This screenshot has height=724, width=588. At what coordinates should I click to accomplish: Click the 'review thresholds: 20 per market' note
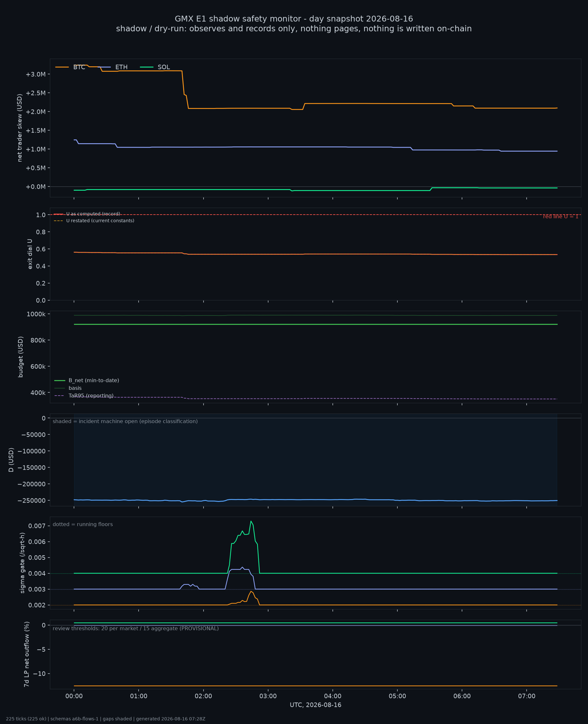coord(136,628)
